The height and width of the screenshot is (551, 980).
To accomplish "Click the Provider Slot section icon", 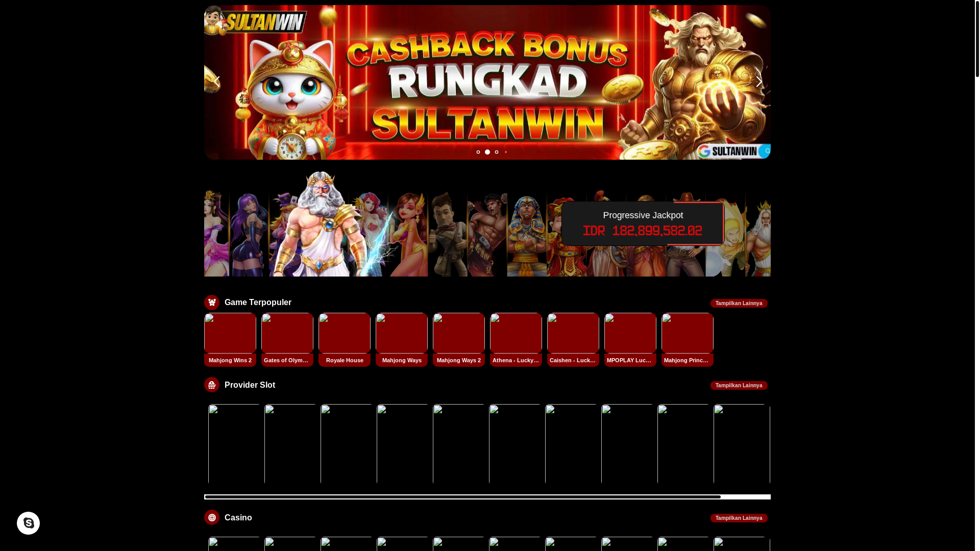I will coord(212,385).
